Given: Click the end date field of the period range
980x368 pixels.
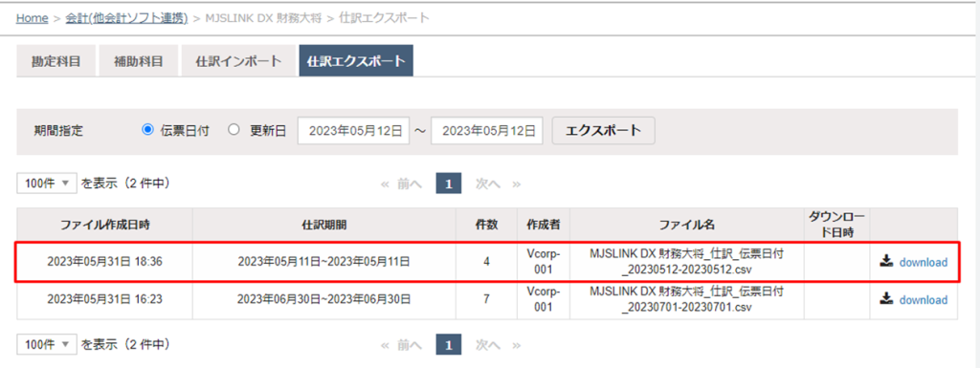Looking at the screenshot, I should tap(487, 131).
